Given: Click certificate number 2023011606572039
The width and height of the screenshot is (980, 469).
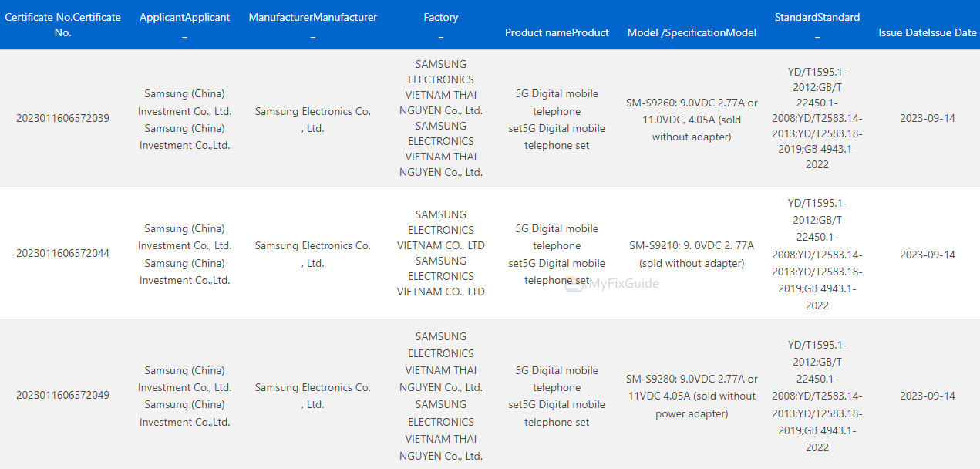Looking at the screenshot, I should pyautogui.click(x=62, y=118).
